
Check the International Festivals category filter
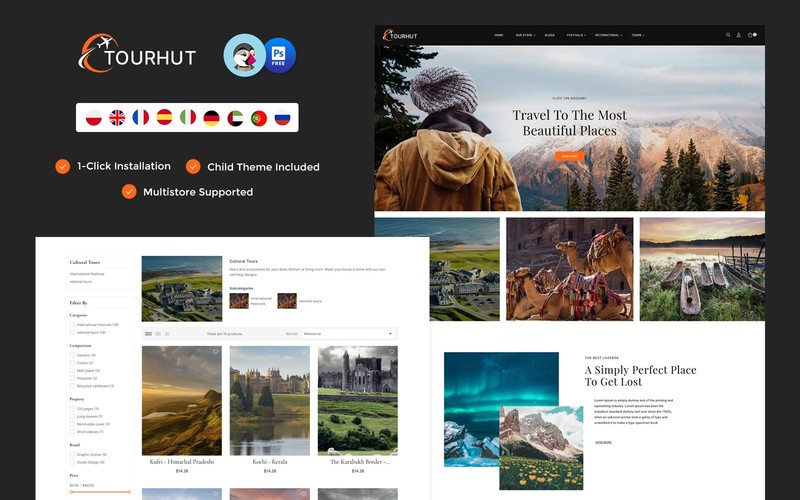[x=72, y=324]
